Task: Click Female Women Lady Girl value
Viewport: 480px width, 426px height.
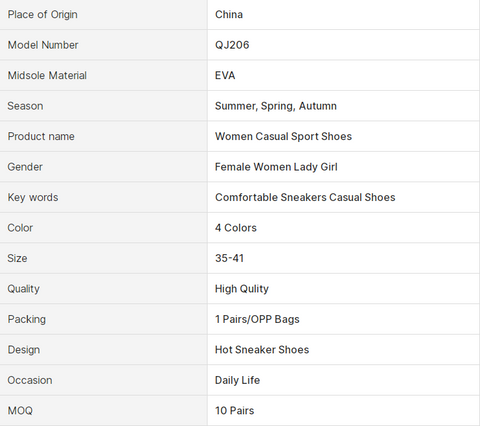Action: click(x=276, y=167)
